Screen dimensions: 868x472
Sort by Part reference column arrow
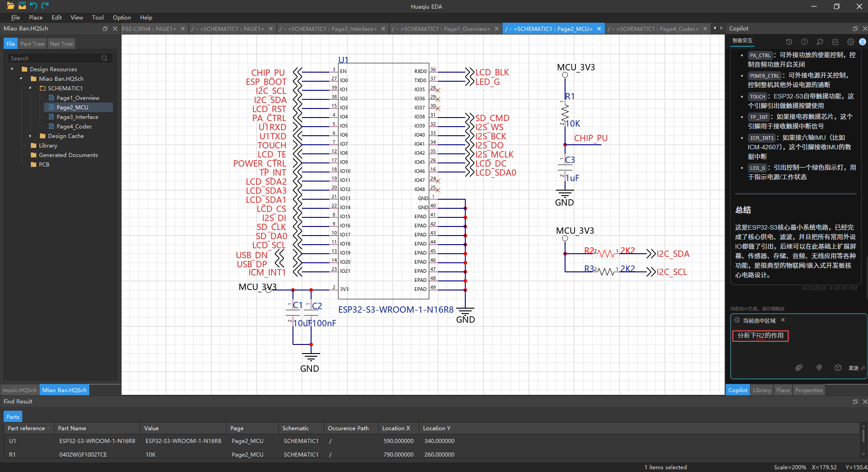(x=49, y=428)
